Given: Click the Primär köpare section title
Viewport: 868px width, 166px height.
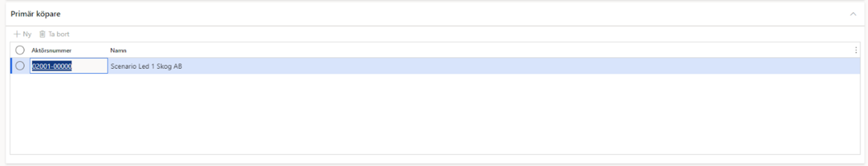Looking at the screenshot, I should (35, 14).
